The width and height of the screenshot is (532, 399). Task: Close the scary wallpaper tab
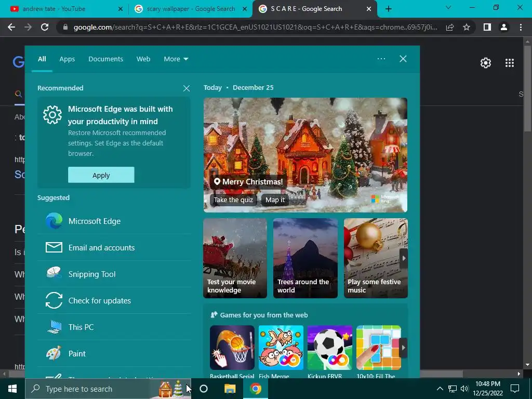pyautogui.click(x=245, y=9)
